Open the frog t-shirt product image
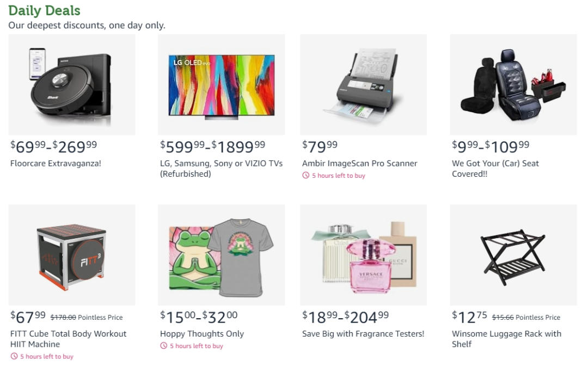This screenshot has width=588, height=366. coord(221,255)
